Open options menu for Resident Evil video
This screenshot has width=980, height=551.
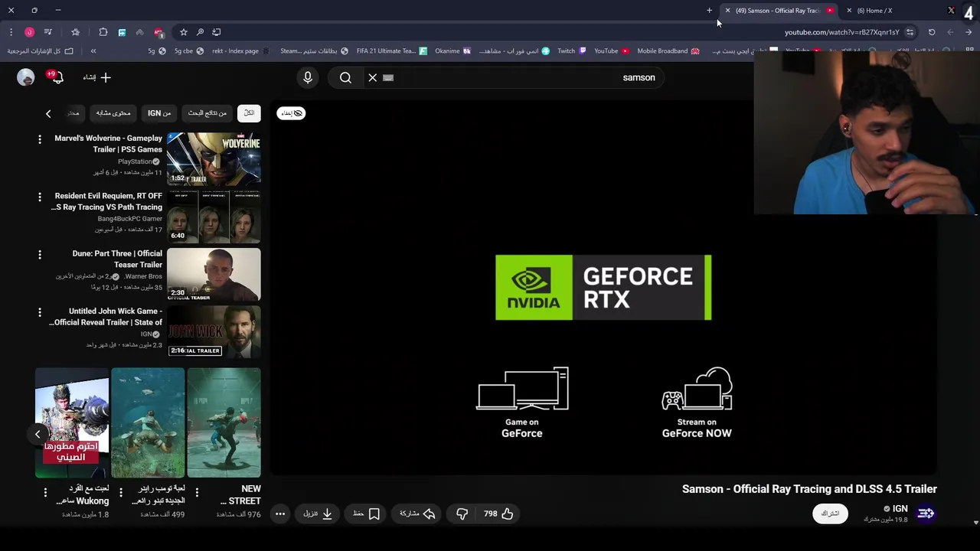[x=40, y=197]
